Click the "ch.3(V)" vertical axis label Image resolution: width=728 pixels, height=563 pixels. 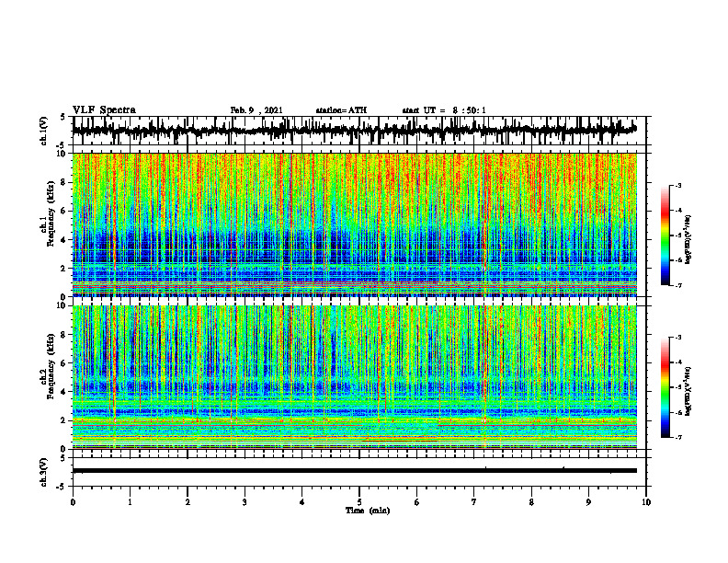44,472
